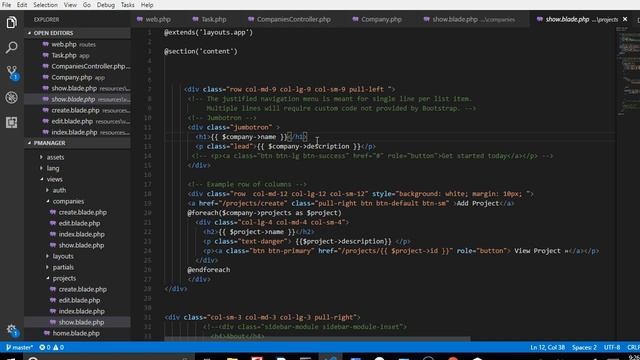Open the Debug view icon
Viewport: 640px width, 360px height.
[x=11, y=98]
